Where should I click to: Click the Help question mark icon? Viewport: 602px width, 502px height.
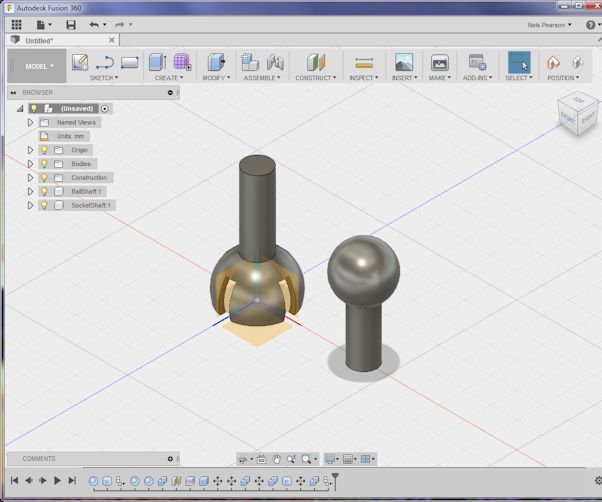click(590, 25)
